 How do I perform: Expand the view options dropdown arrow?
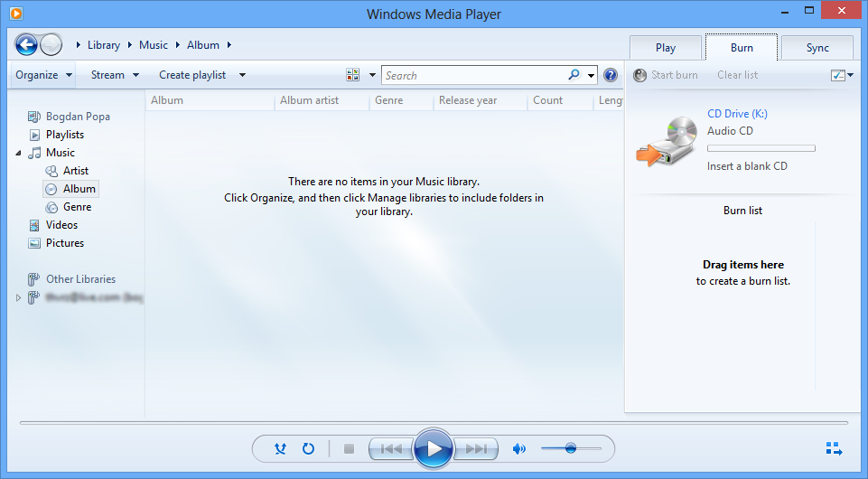point(372,75)
